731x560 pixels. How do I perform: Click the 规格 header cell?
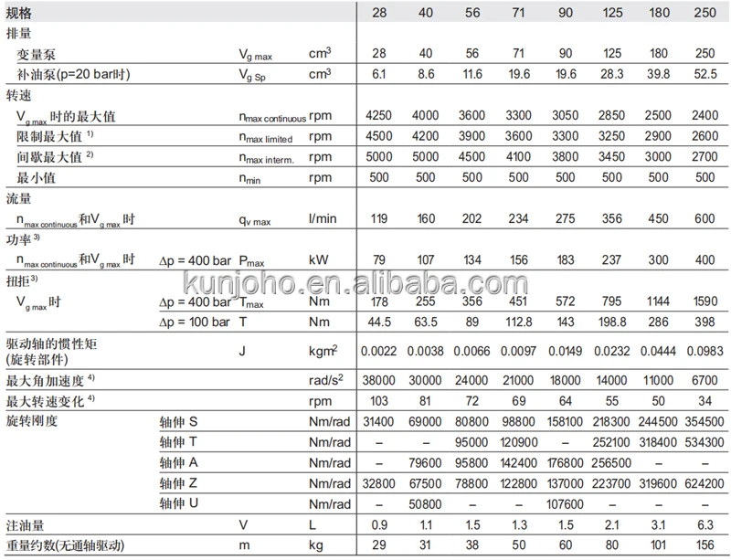pos(18,13)
